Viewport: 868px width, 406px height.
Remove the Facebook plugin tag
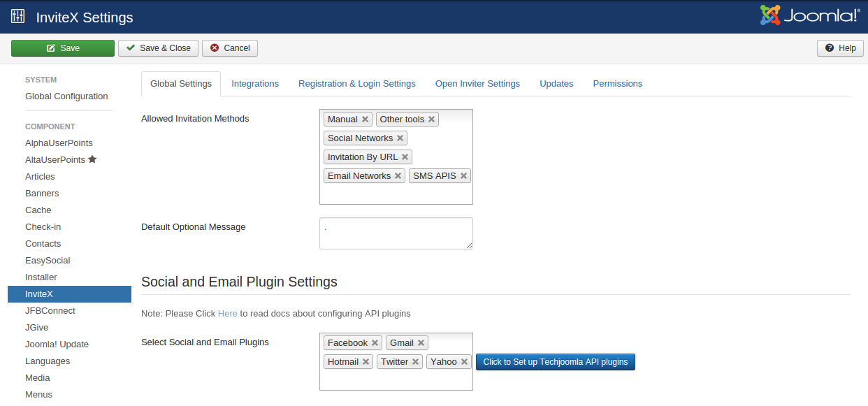click(375, 343)
